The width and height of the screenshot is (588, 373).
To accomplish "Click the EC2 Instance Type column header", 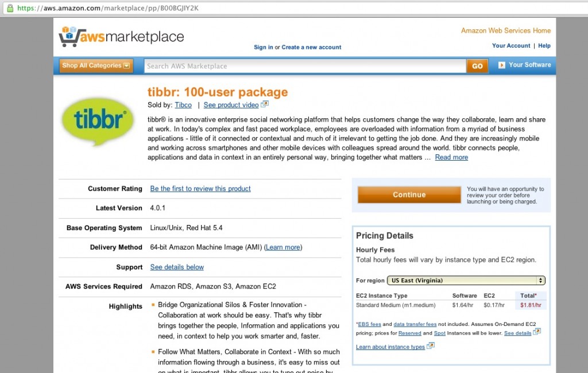I will 381,296.
